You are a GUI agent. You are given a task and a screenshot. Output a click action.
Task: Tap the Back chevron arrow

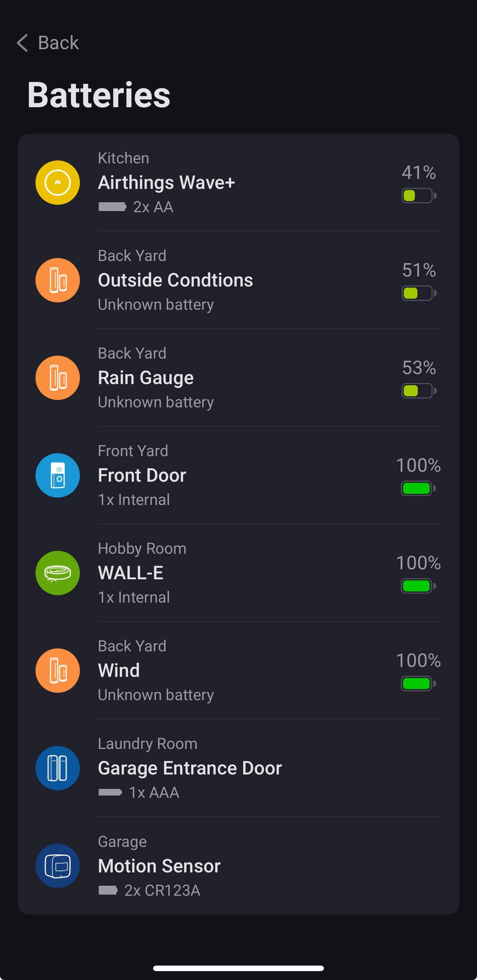[x=23, y=43]
